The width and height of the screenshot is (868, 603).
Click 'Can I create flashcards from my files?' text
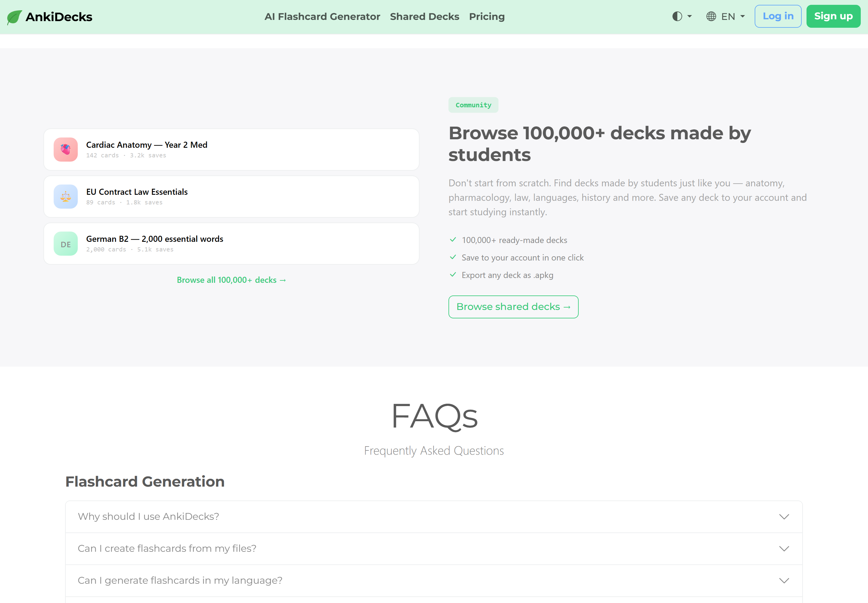(x=167, y=549)
